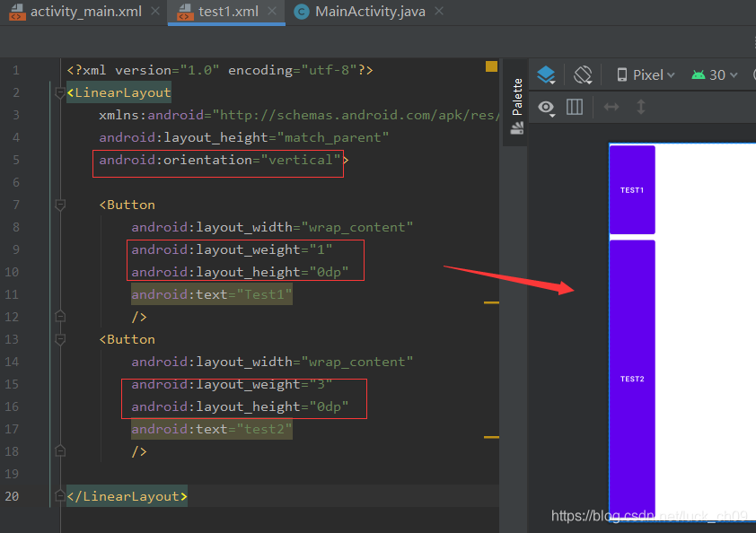
Task: Click horizontal expand arrows icon
Action: [x=611, y=107]
